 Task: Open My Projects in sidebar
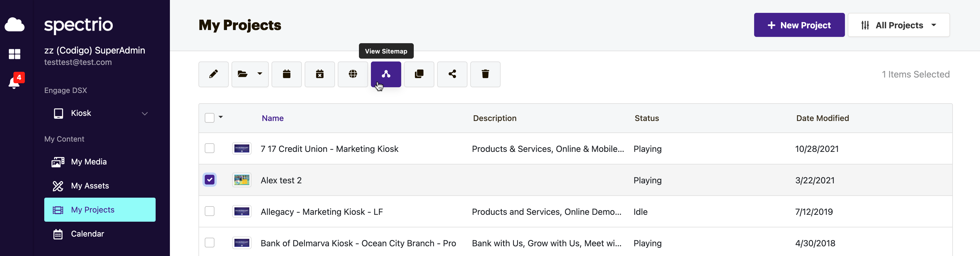point(100,210)
